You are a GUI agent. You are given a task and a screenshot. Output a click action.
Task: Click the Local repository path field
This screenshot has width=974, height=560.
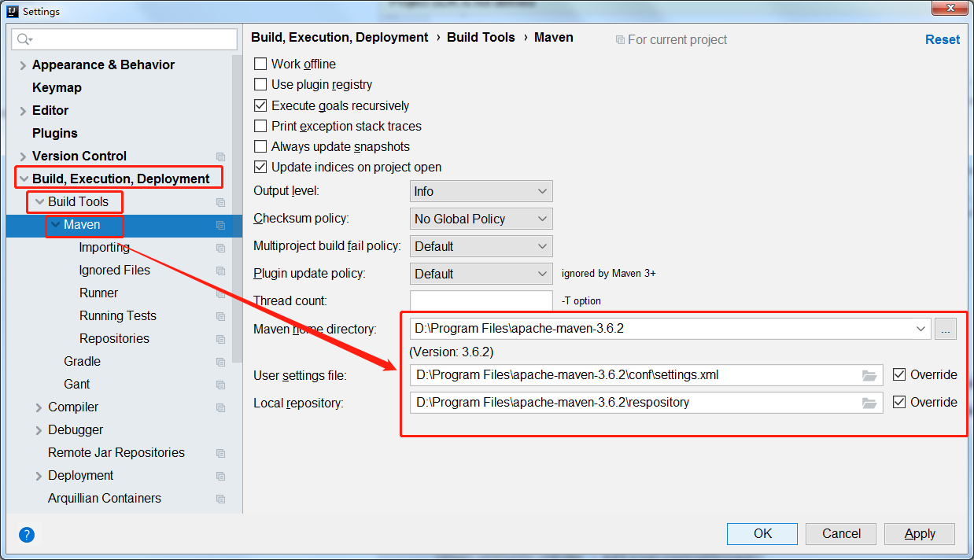646,403
